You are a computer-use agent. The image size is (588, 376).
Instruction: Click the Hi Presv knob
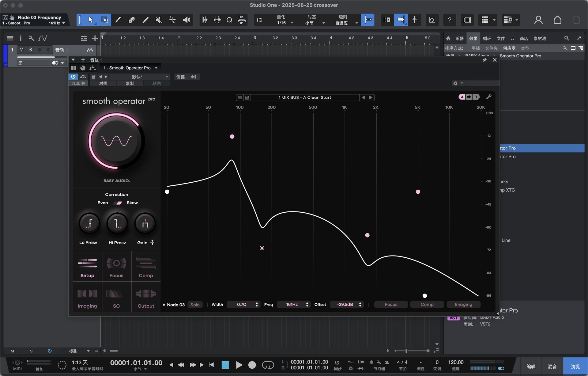pos(117,223)
